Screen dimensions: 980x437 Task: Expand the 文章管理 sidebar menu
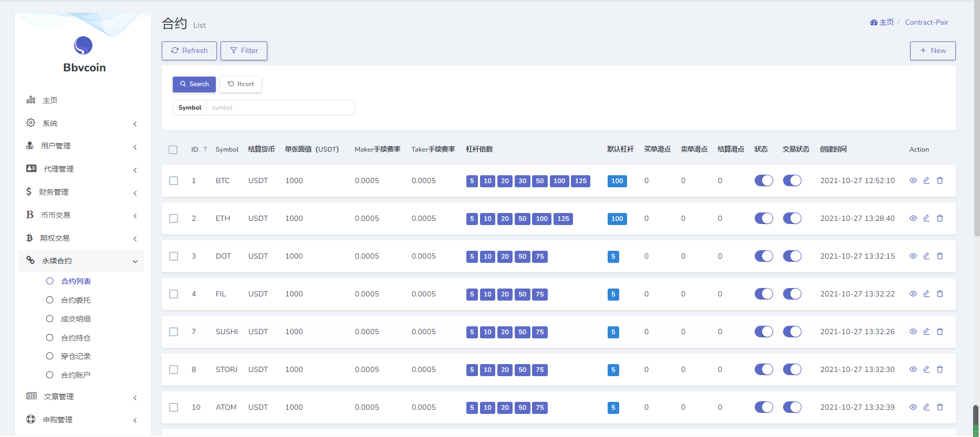pos(81,397)
